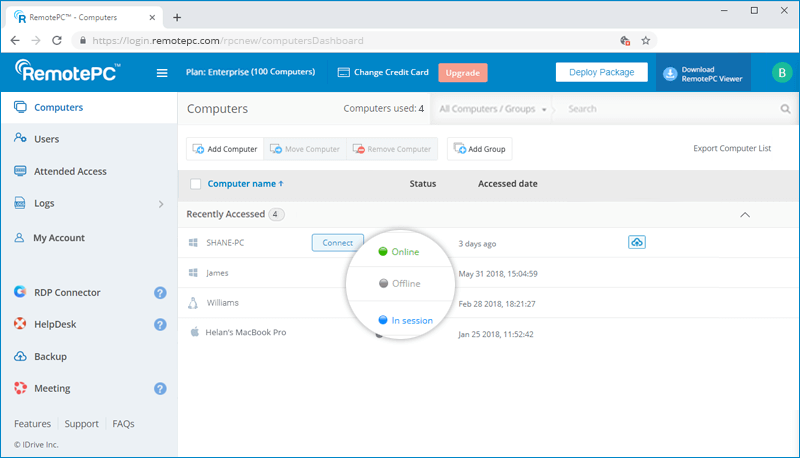The image size is (800, 458).
Task: Open the Support link
Action: 81,424
